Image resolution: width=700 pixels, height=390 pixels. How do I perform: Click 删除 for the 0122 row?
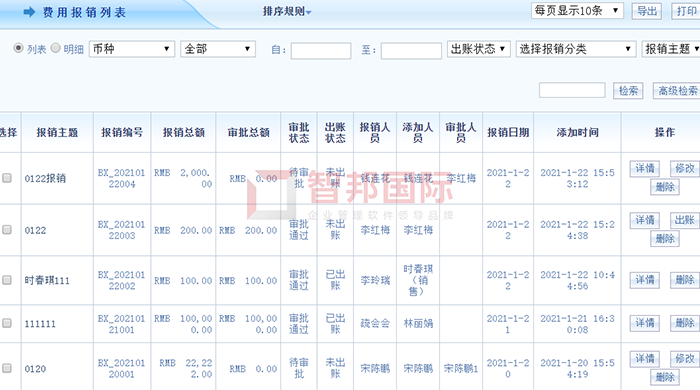coord(665,239)
